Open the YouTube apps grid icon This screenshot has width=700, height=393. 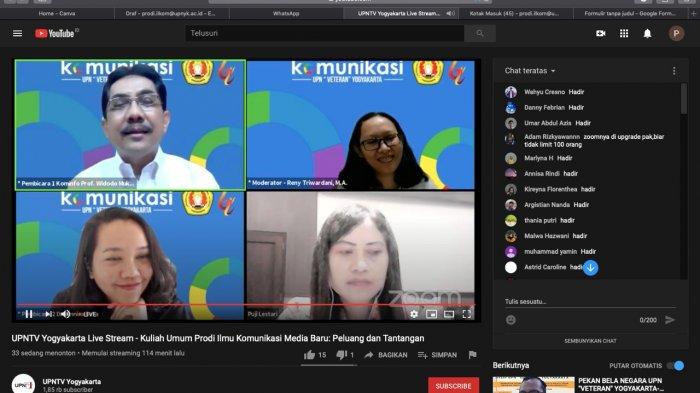coord(624,33)
